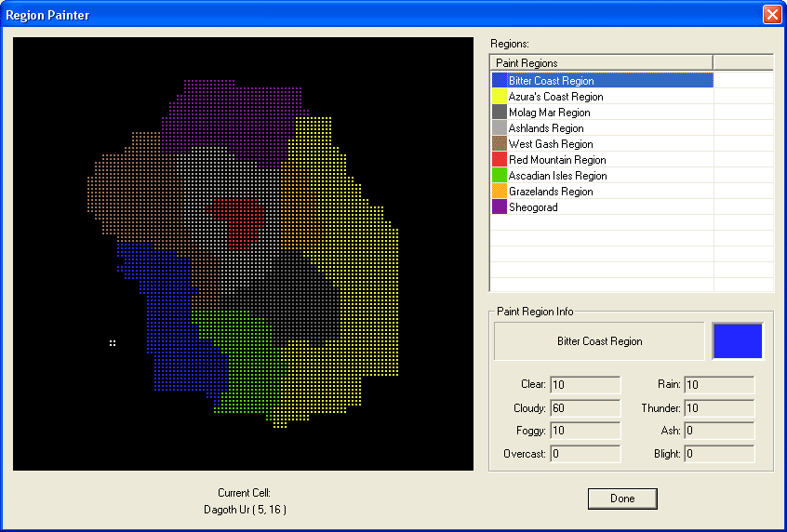The width and height of the screenshot is (787, 532).
Task: Click the Rain weather value field
Action: coord(719,385)
